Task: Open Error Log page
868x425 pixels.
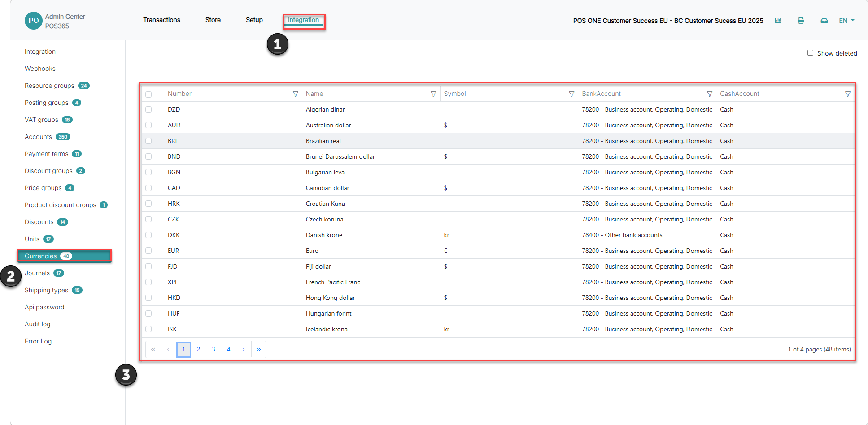Action: point(38,341)
